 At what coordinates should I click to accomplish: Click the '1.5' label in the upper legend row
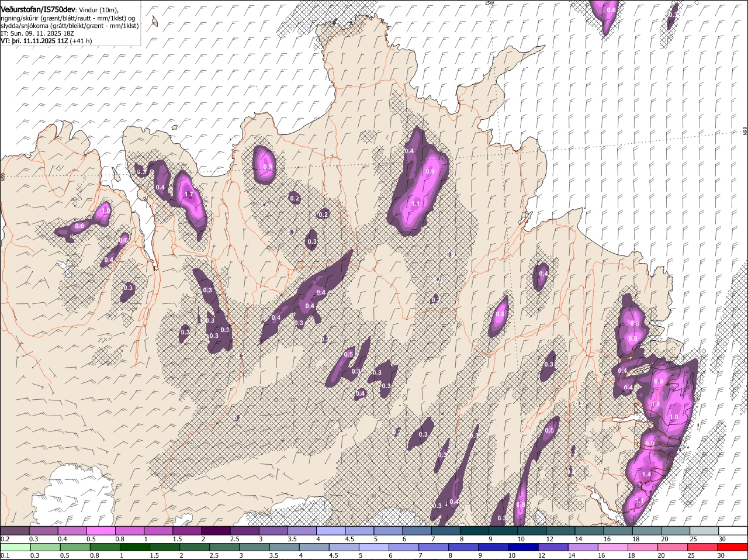[x=177, y=539]
